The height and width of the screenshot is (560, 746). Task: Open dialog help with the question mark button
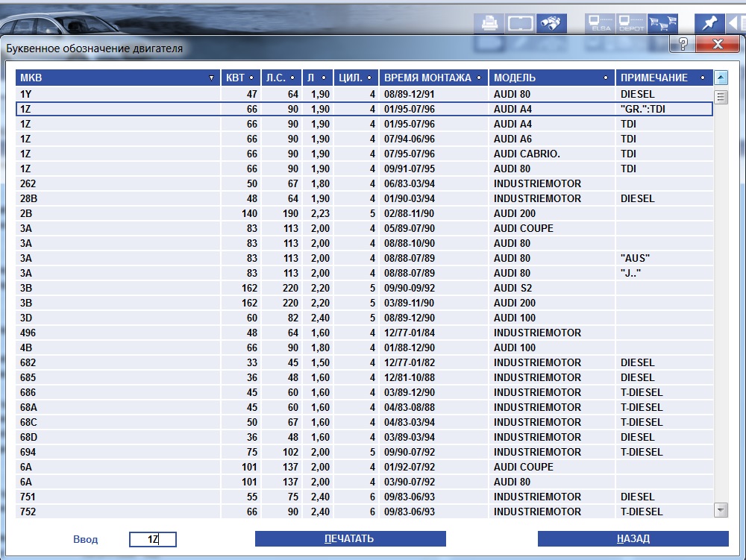coord(683,44)
